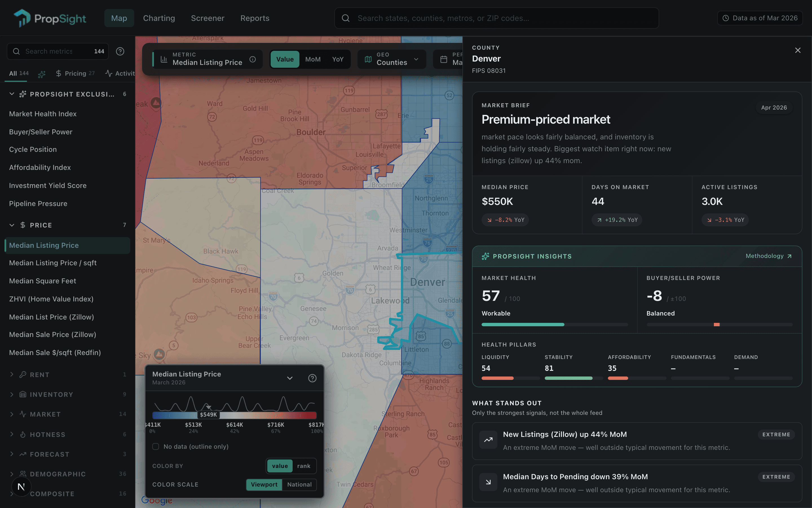Click the Buyer/Seller Power balance bar
Screen dimensions: 812x508
[x=720, y=325]
